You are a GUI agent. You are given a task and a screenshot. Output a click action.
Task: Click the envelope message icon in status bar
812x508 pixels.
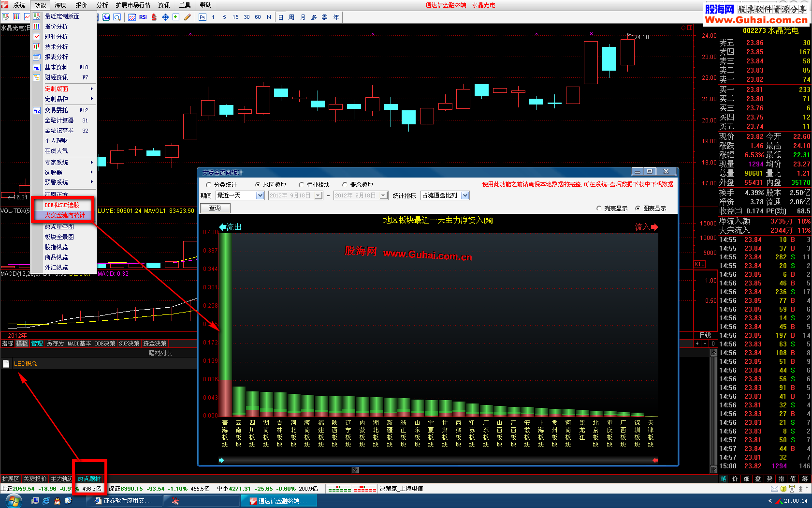pyautogui.click(x=774, y=489)
